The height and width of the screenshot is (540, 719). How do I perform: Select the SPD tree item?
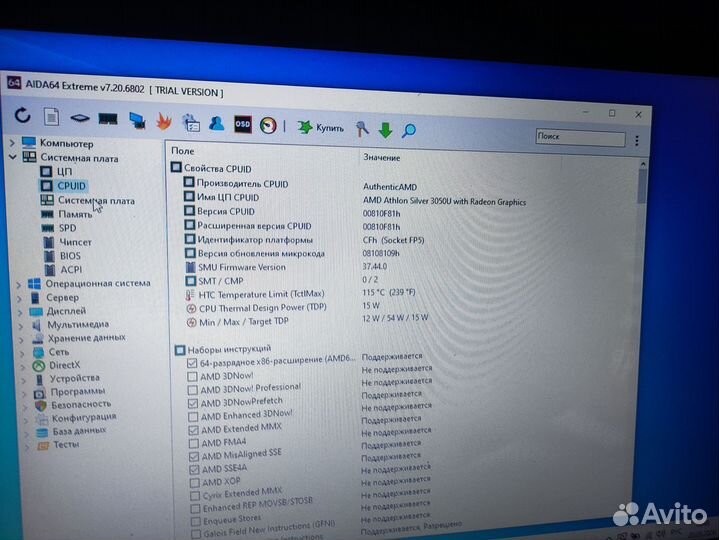[59, 228]
